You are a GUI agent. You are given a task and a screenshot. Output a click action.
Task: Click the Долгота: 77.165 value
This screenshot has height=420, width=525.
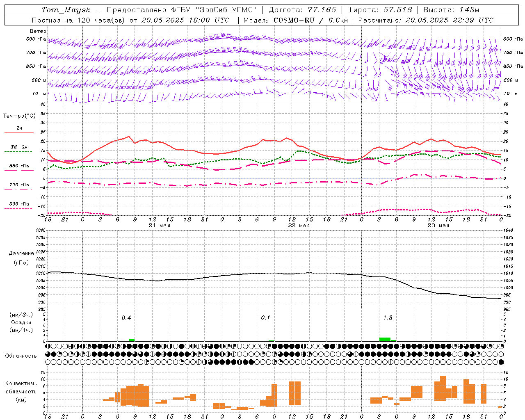(x=302, y=10)
